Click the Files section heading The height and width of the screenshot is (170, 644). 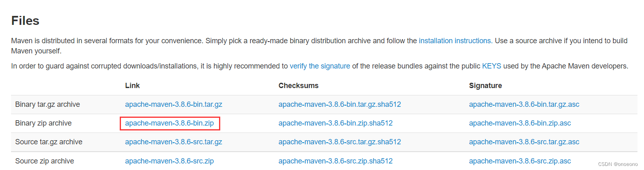point(25,21)
